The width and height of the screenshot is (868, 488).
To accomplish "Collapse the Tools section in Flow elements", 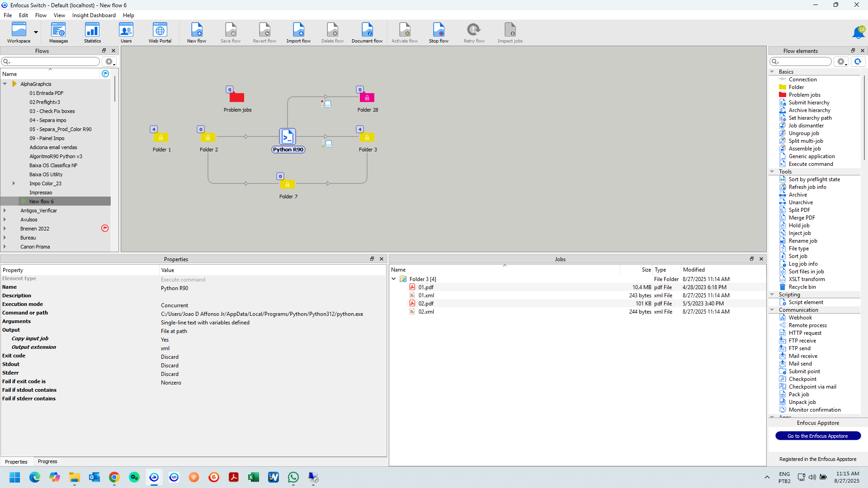I will click(x=772, y=172).
